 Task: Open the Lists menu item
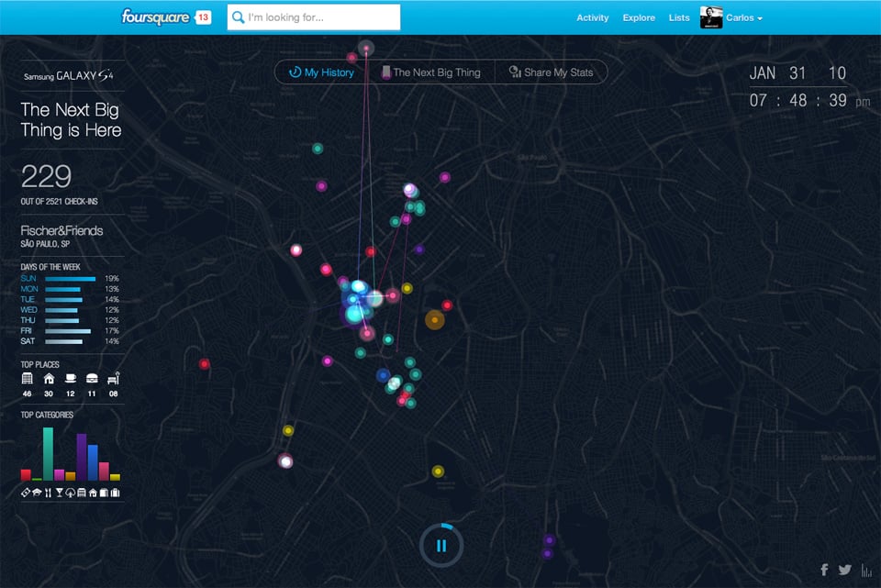pyautogui.click(x=679, y=17)
